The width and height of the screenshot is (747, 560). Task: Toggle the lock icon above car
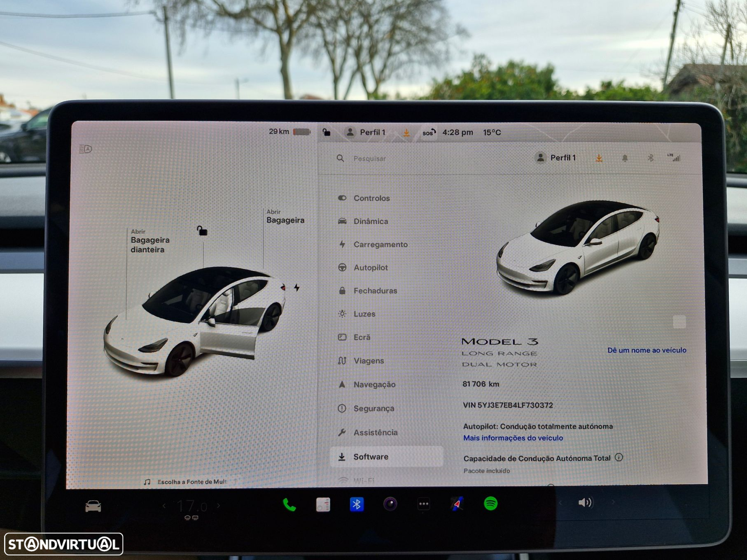point(202,231)
